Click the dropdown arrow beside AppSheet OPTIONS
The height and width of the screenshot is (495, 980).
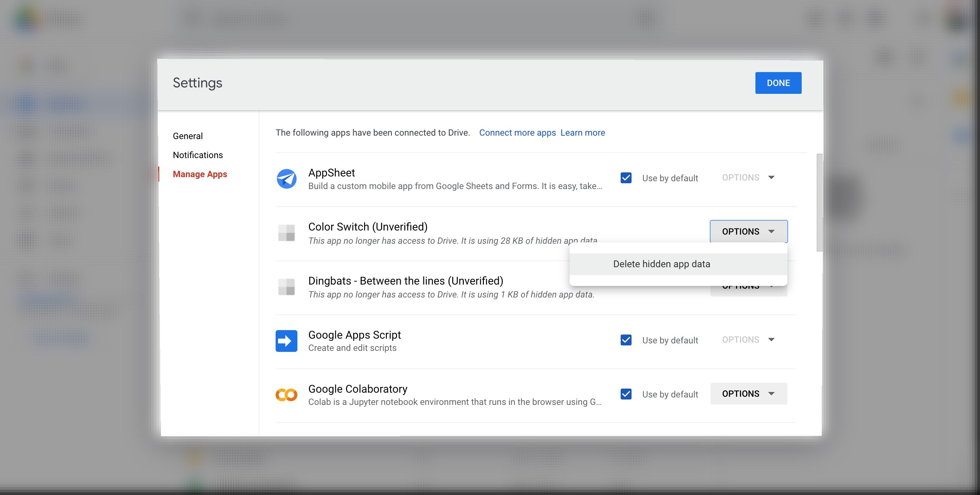(x=771, y=177)
